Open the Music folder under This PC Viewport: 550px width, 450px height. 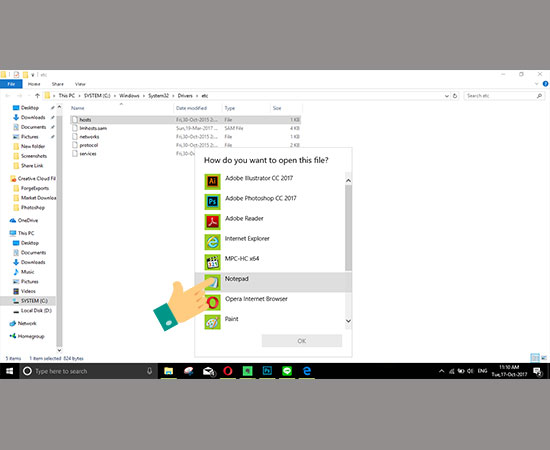click(27, 272)
